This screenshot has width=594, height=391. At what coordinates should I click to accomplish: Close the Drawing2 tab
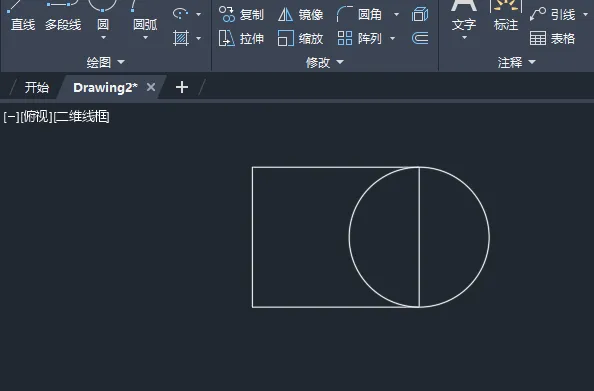tap(151, 88)
